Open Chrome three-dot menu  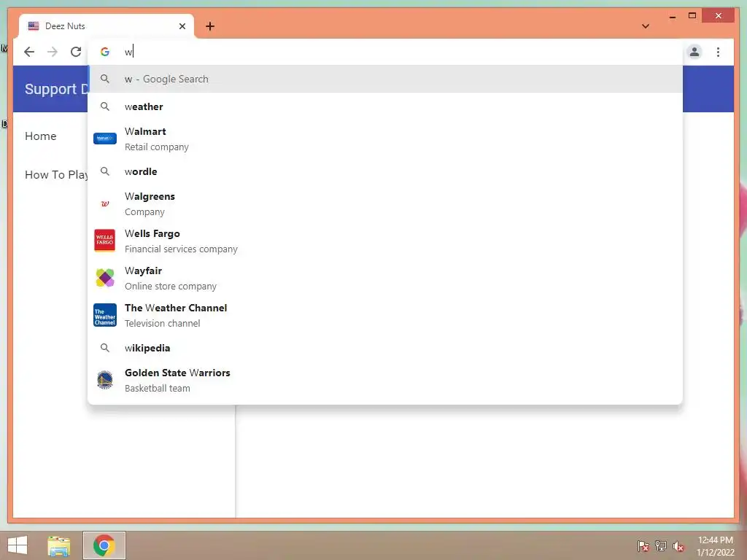coord(718,52)
